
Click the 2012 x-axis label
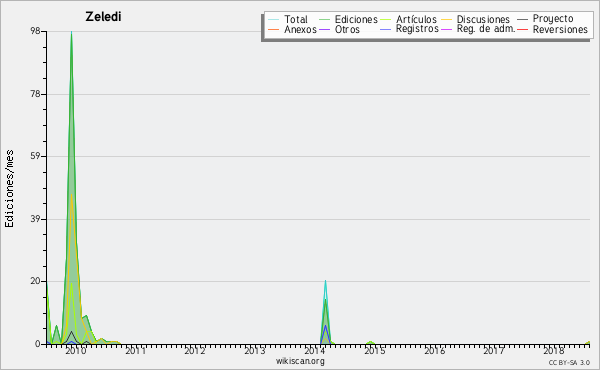195,351
